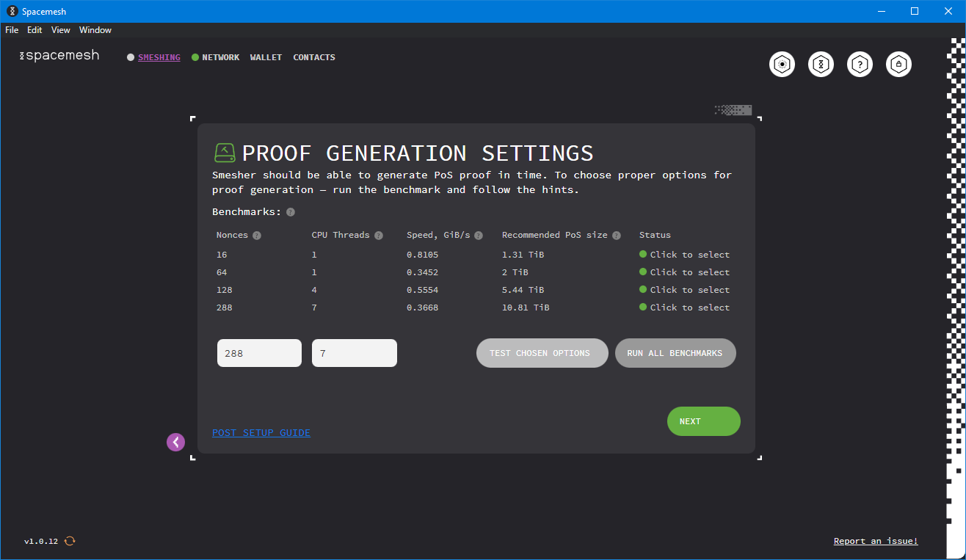Click Report an issue link
Viewport: 966px width, 560px height.
pos(876,541)
